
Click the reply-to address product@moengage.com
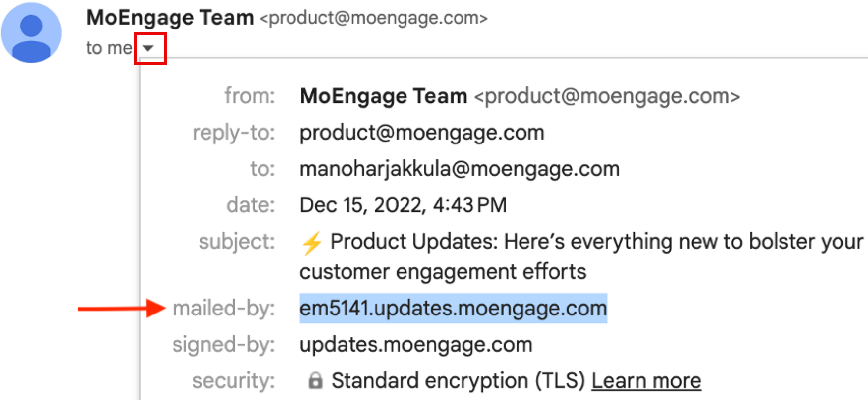(422, 133)
